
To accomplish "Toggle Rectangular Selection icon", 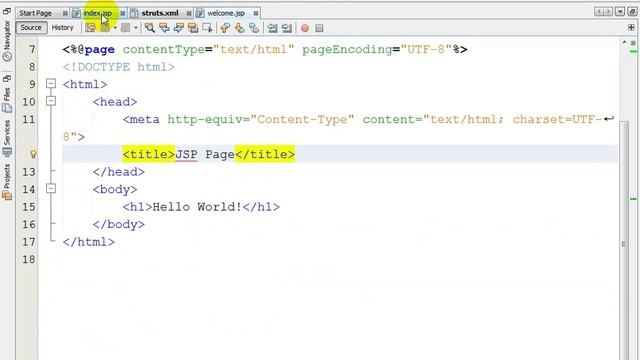I will point(207,28).
